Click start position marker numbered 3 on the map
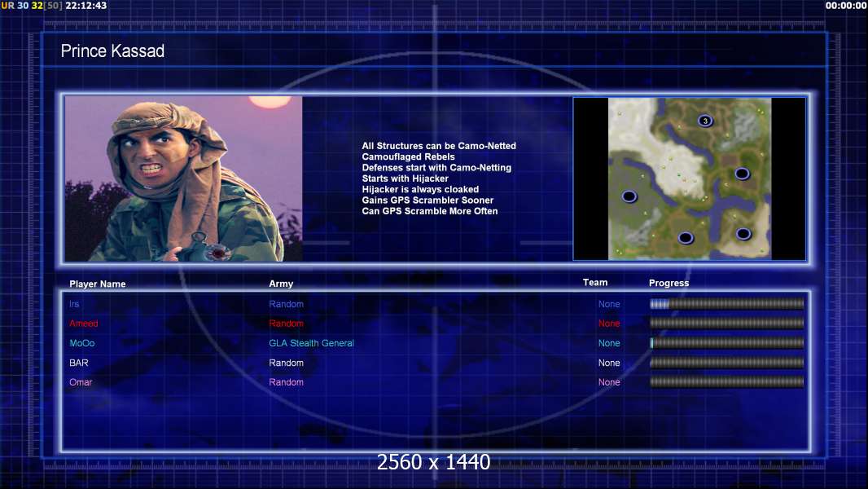The image size is (868, 489). (704, 121)
